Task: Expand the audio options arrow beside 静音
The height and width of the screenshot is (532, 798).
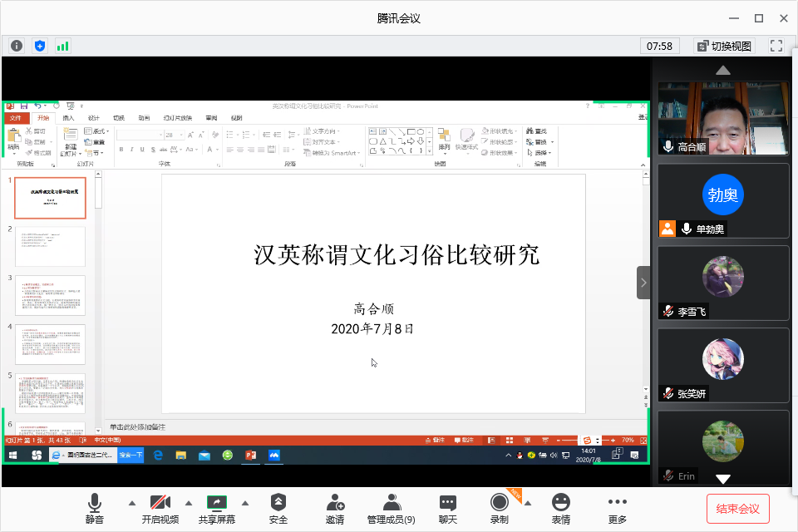Action: click(x=131, y=503)
